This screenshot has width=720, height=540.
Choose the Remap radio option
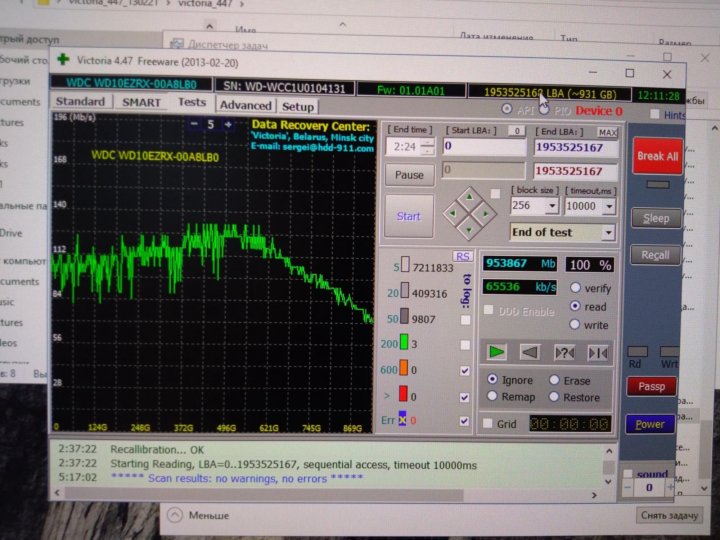(x=493, y=397)
